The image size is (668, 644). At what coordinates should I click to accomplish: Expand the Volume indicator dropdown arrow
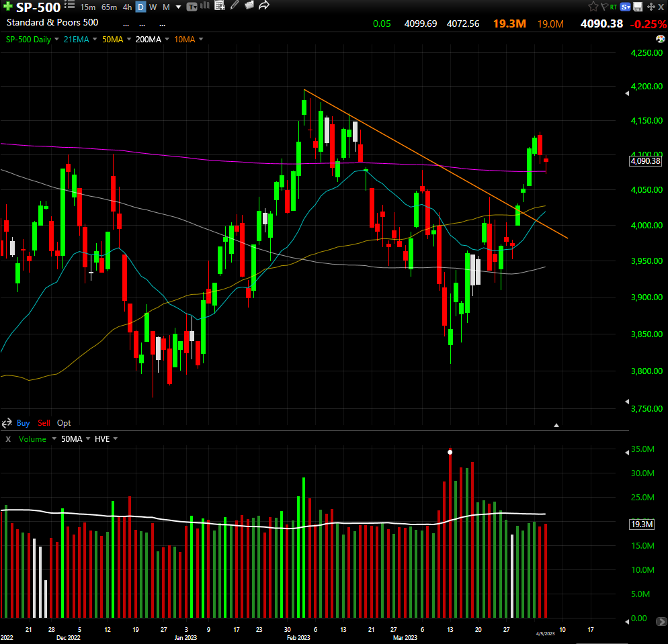pyautogui.click(x=54, y=439)
